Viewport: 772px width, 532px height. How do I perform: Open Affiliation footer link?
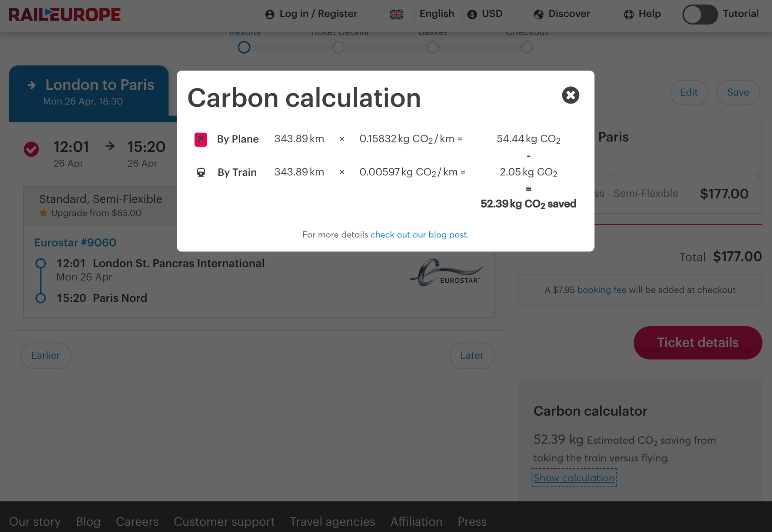click(x=416, y=521)
